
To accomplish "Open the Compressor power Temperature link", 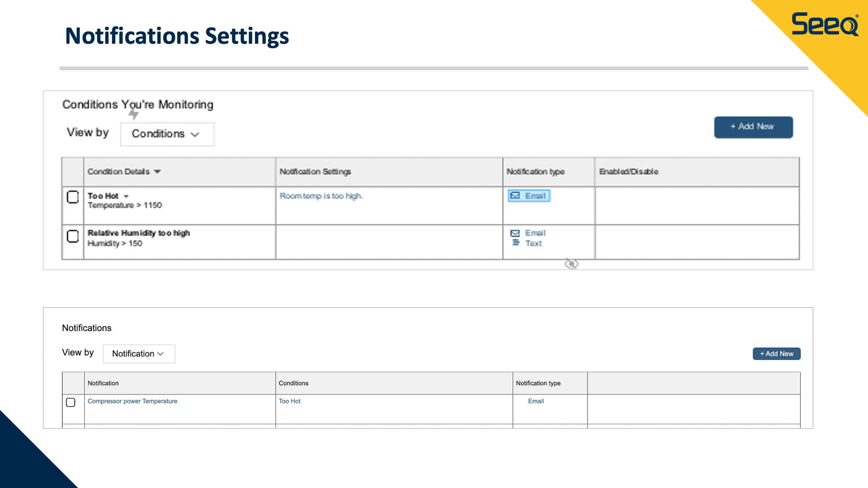I will click(x=132, y=401).
